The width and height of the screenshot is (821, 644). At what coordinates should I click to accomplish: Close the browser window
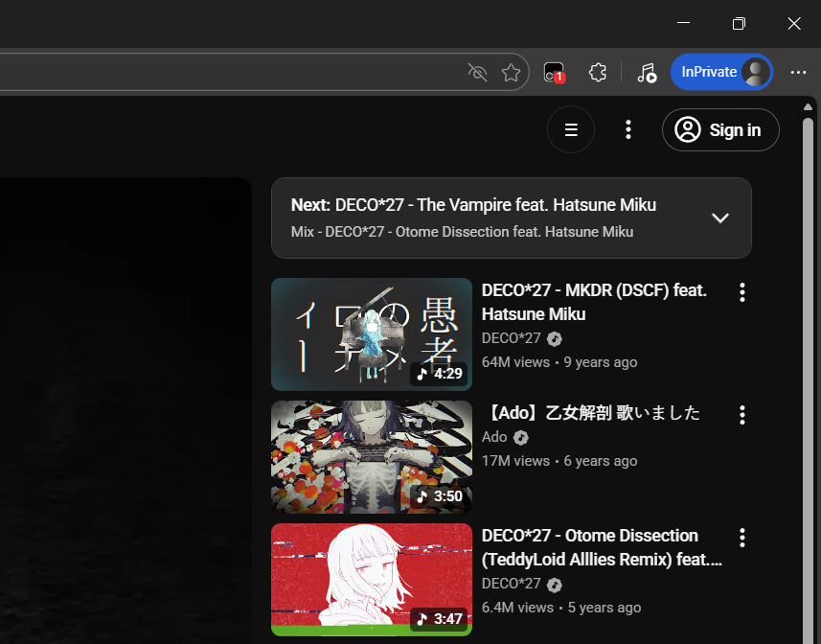tap(794, 23)
